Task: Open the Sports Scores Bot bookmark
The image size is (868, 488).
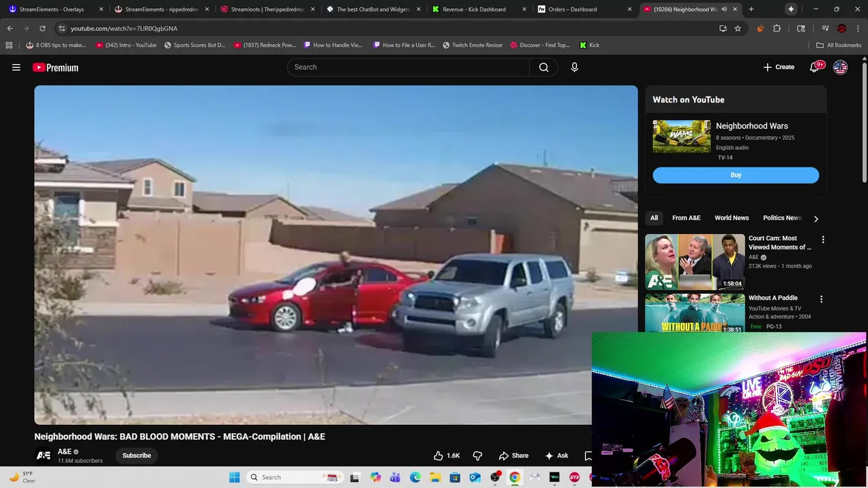Action: [195, 45]
